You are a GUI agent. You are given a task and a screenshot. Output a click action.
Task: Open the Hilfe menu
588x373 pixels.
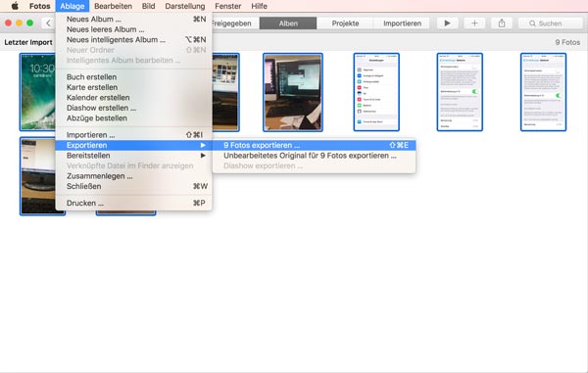[x=259, y=6]
